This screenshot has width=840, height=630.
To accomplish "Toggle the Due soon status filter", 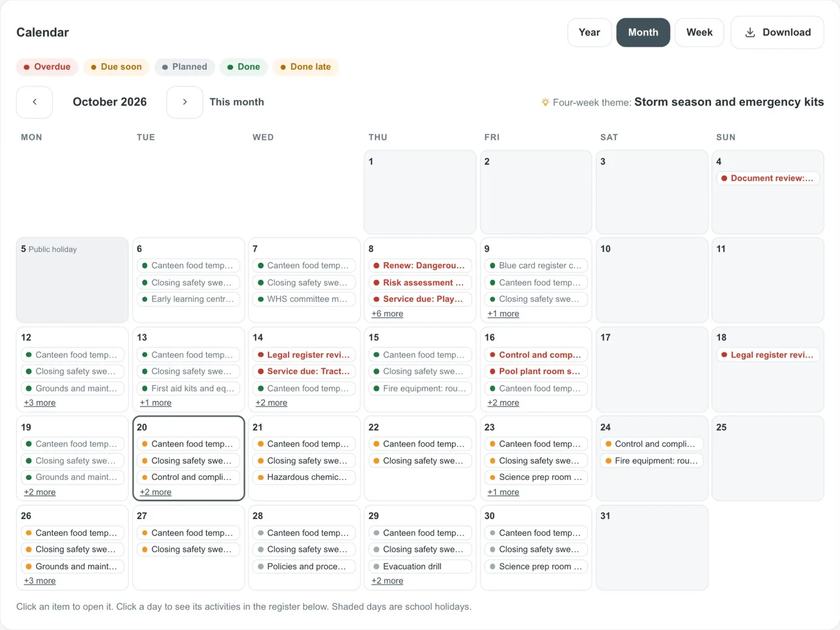I will [116, 67].
